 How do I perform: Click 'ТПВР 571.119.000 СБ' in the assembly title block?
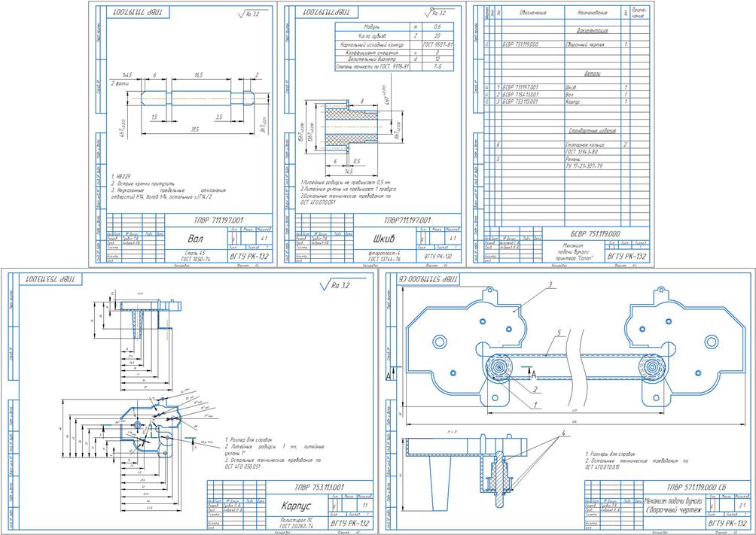pos(697,488)
